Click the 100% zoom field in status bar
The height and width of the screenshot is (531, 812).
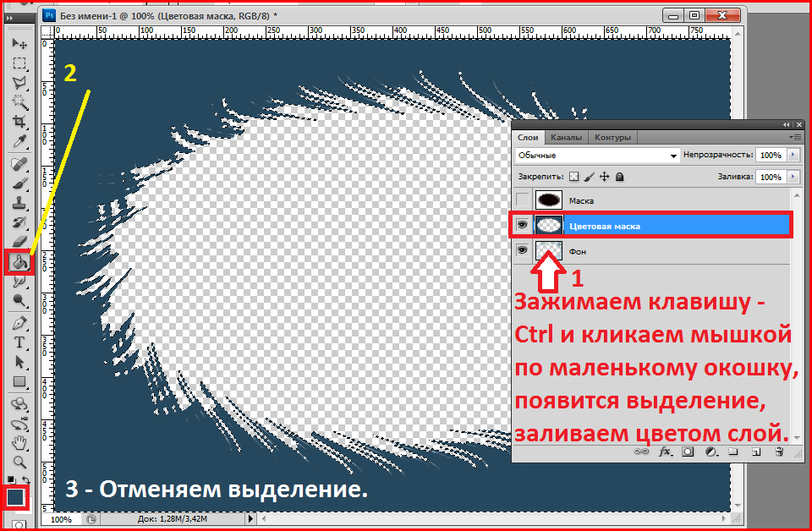pos(61,519)
